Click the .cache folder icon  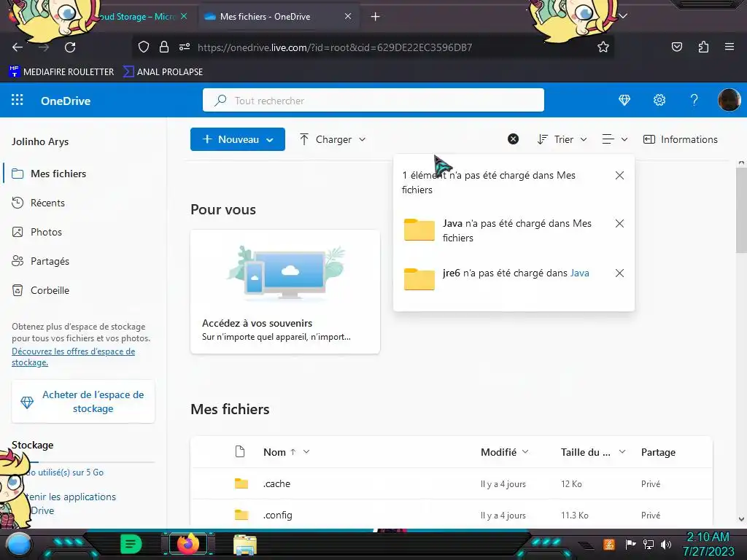(241, 483)
